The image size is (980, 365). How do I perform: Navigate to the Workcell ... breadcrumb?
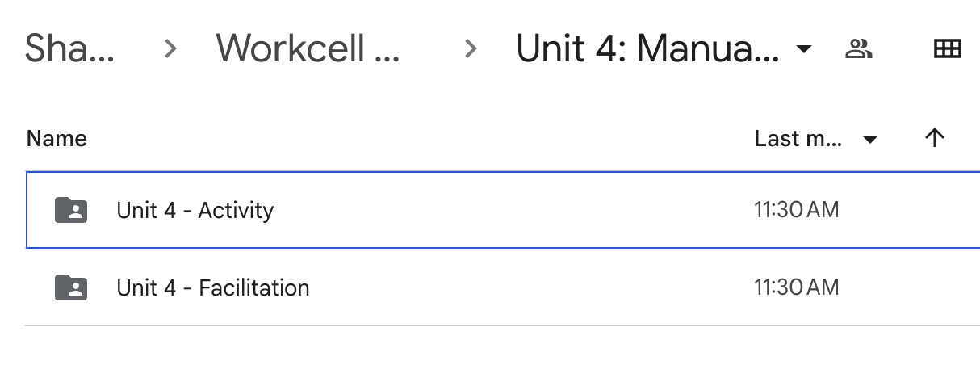pyautogui.click(x=308, y=49)
